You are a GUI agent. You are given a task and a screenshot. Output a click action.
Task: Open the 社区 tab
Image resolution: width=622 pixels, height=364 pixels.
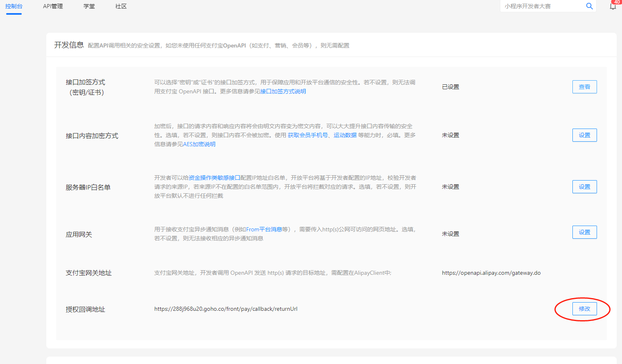coord(121,6)
